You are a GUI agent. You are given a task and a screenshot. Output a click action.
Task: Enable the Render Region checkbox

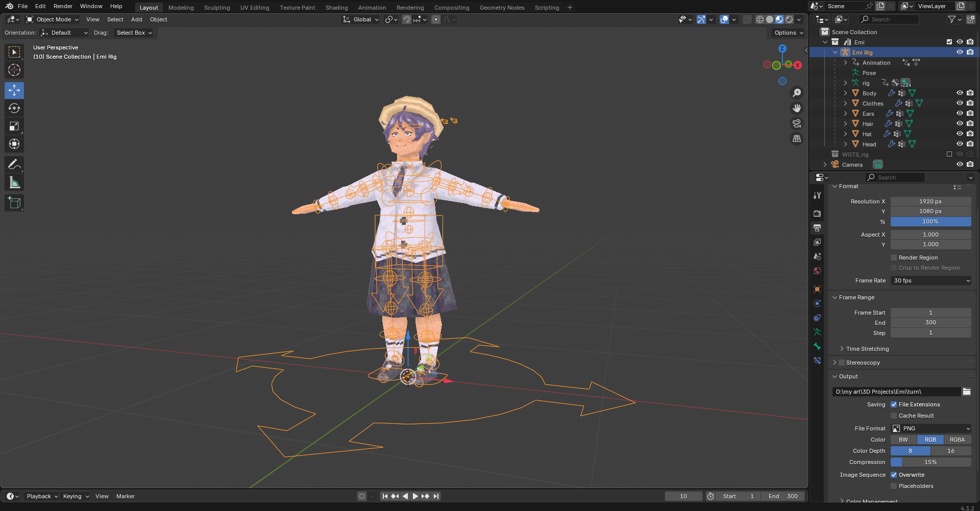pyautogui.click(x=894, y=258)
